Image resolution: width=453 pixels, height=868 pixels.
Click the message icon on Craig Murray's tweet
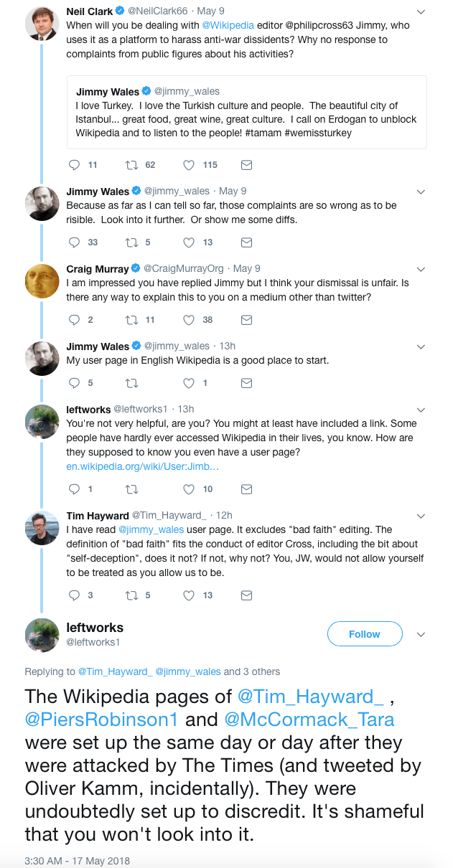point(246,320)
